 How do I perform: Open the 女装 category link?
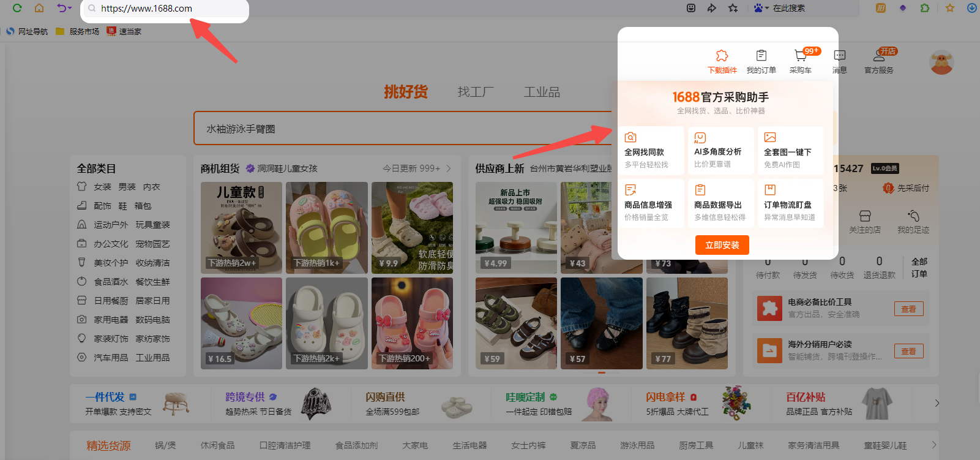102,187
